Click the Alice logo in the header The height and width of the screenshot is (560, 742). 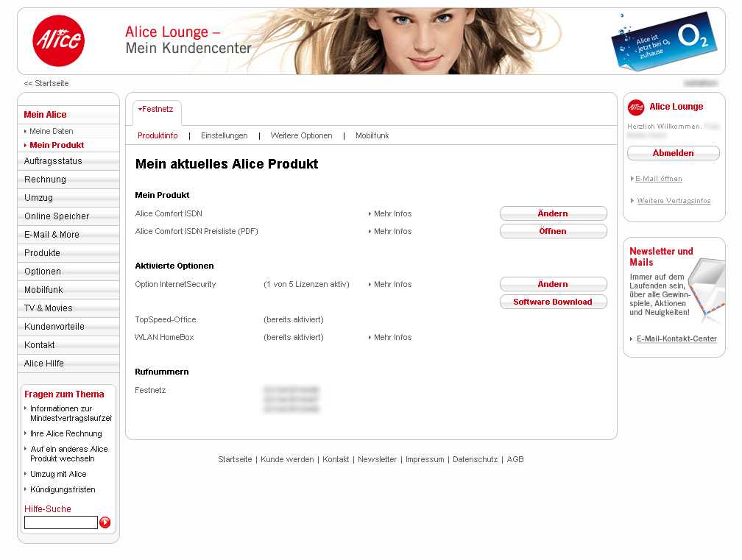(x=58, y=41)
